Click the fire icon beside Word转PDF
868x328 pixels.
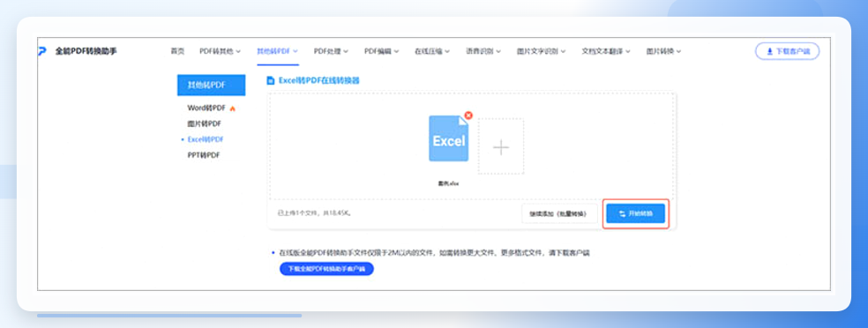pyautogui.click(x=233, y=108)
